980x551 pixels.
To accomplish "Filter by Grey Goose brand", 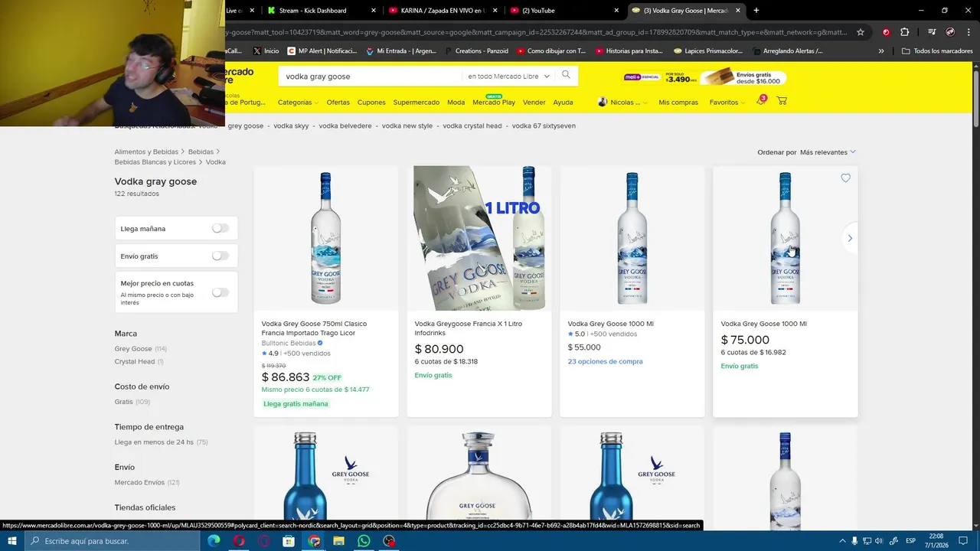I will (133, 349).
